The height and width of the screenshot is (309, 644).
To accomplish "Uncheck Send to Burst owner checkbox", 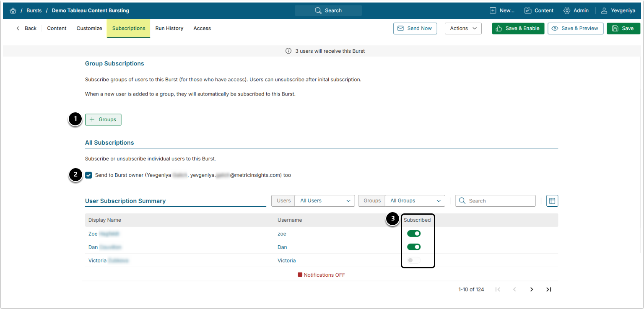I will click(88, 175).
